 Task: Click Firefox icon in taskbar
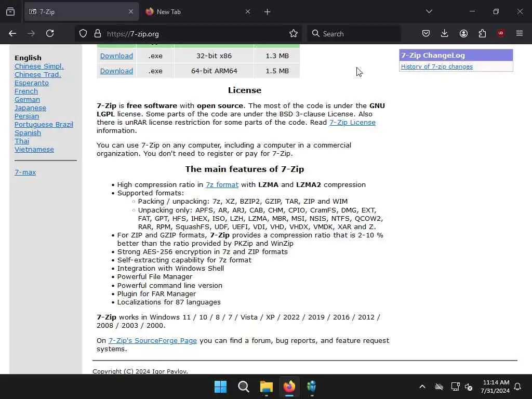point(289,387)
